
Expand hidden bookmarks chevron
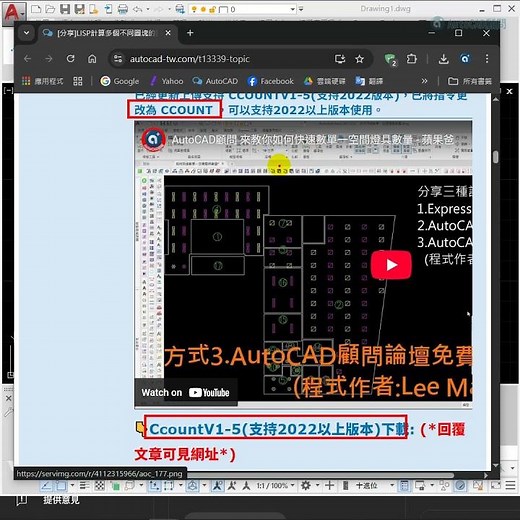coord(424,81)
